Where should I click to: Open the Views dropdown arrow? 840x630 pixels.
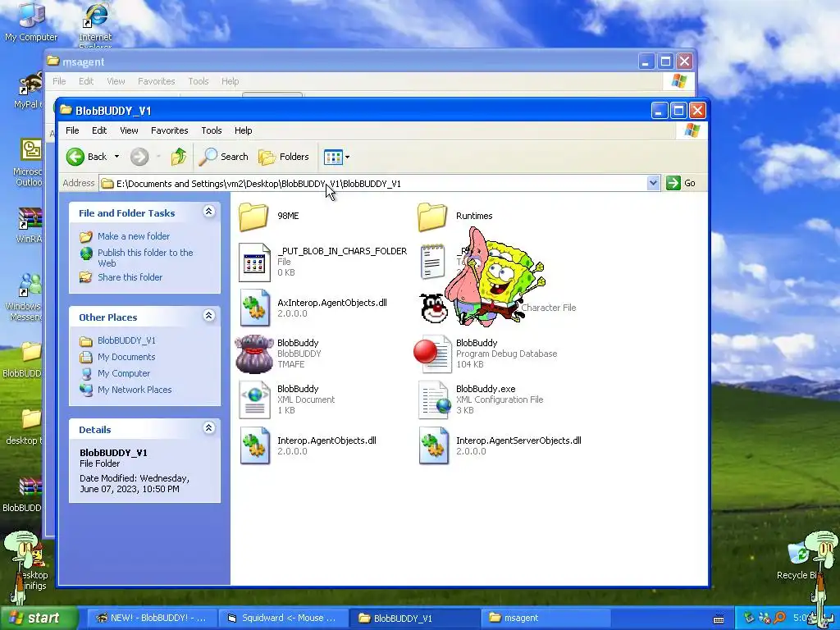tap(347, 157)
